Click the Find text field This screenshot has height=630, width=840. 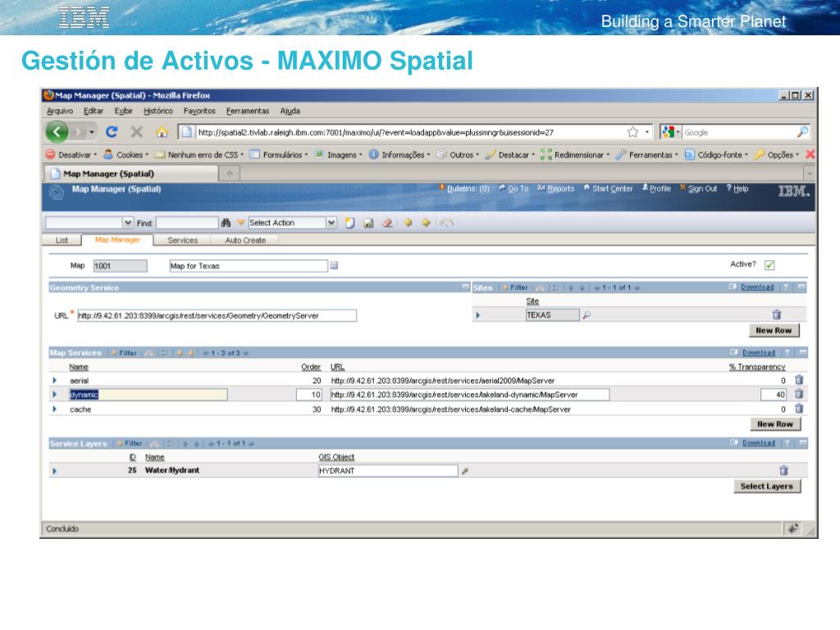[187, 222]
